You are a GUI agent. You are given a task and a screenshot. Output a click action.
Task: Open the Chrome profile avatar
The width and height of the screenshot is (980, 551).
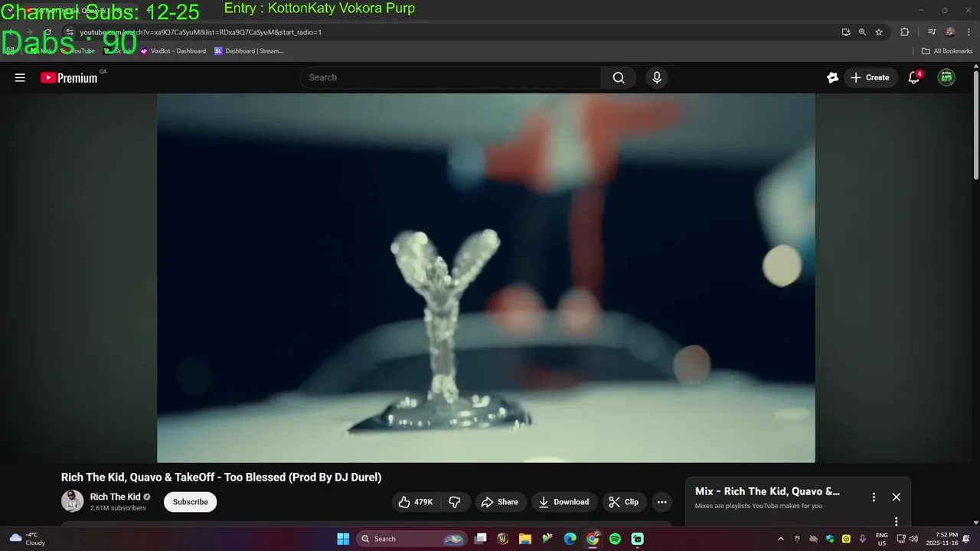pos(950,32)
